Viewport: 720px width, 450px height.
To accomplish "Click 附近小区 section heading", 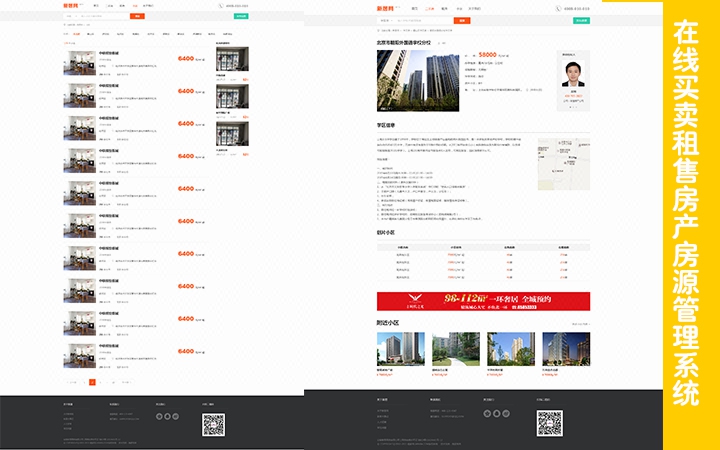I will coord(388,323).
